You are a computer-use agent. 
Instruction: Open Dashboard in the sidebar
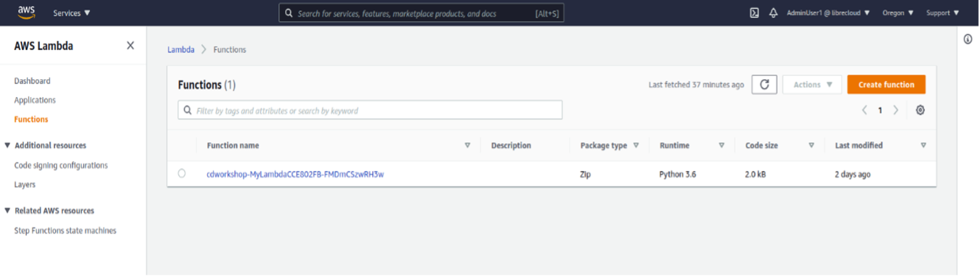pyautogui.click(x=32, y=81)
